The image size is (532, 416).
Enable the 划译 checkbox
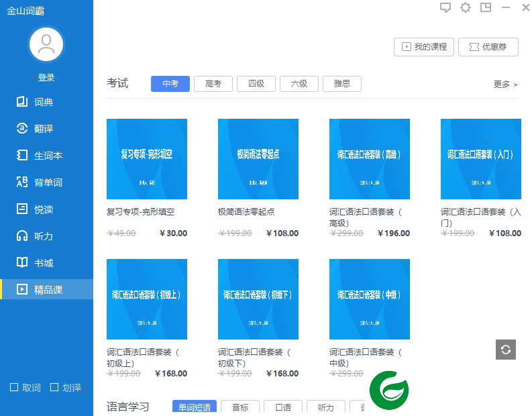coord(54,387)
